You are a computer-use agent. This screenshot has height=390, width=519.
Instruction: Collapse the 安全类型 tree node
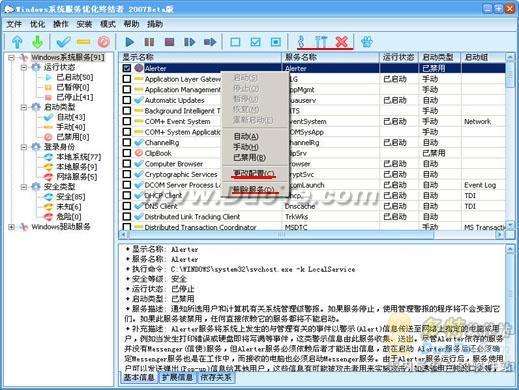pos(24,187)
